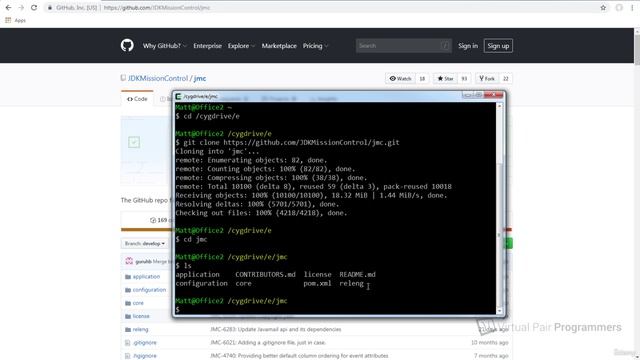
Task: Click the terminal scrollbar down arrow
Action: pos(499,311)
